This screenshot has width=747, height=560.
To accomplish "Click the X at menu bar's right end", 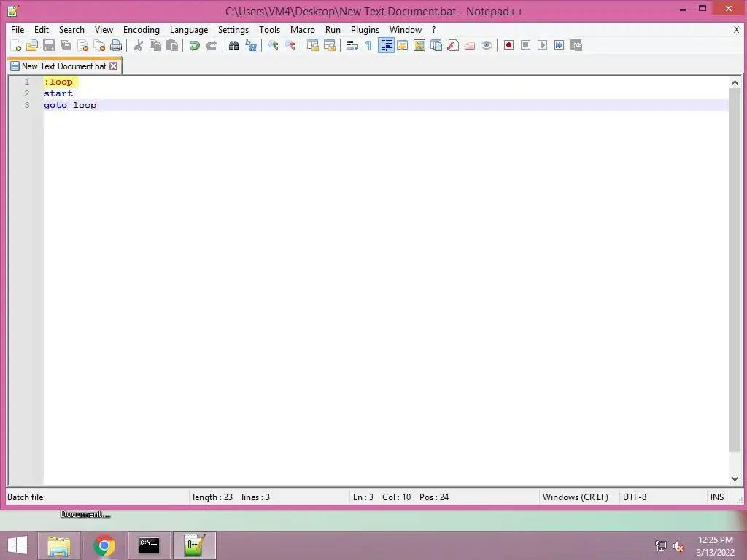I will point(736,29).
